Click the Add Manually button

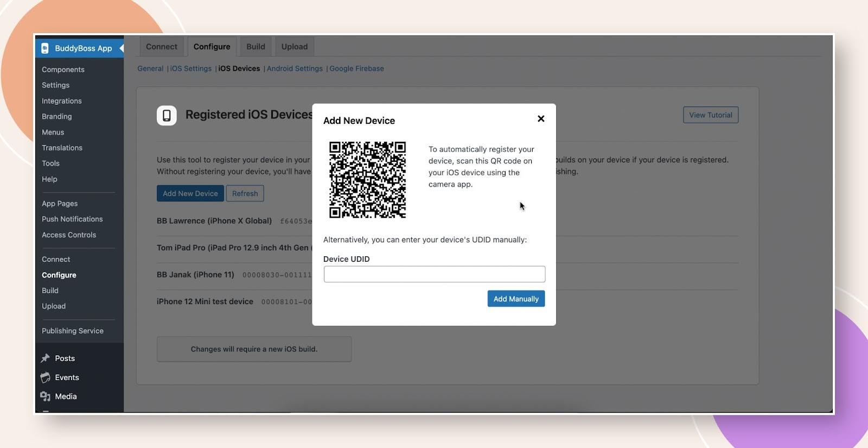pos(516,299)
